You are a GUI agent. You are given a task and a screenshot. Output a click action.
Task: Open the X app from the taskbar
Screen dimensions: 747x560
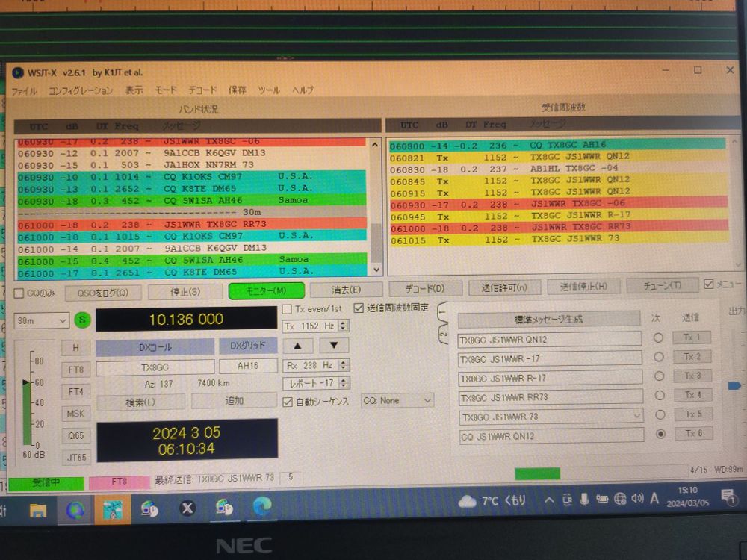(x=187, y=509)
